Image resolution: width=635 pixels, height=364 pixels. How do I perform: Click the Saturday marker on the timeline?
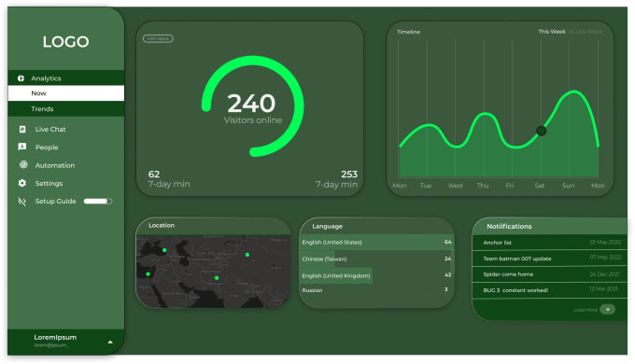click(x=541, y=131)
